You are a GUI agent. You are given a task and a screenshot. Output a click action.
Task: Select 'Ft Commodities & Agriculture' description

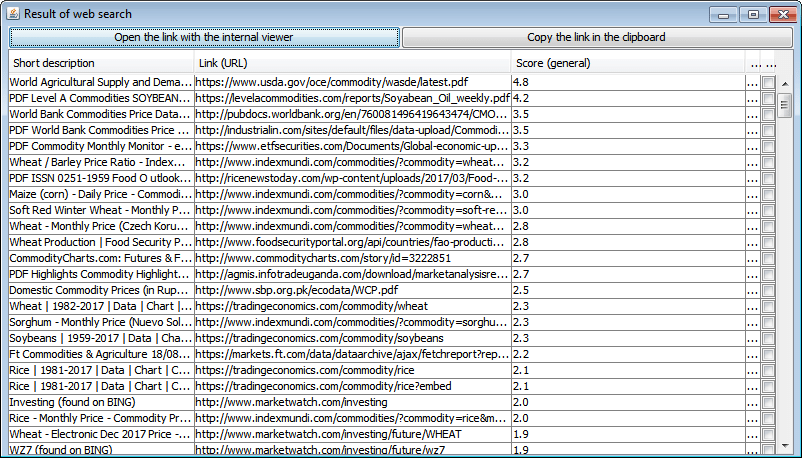(100, 354)
